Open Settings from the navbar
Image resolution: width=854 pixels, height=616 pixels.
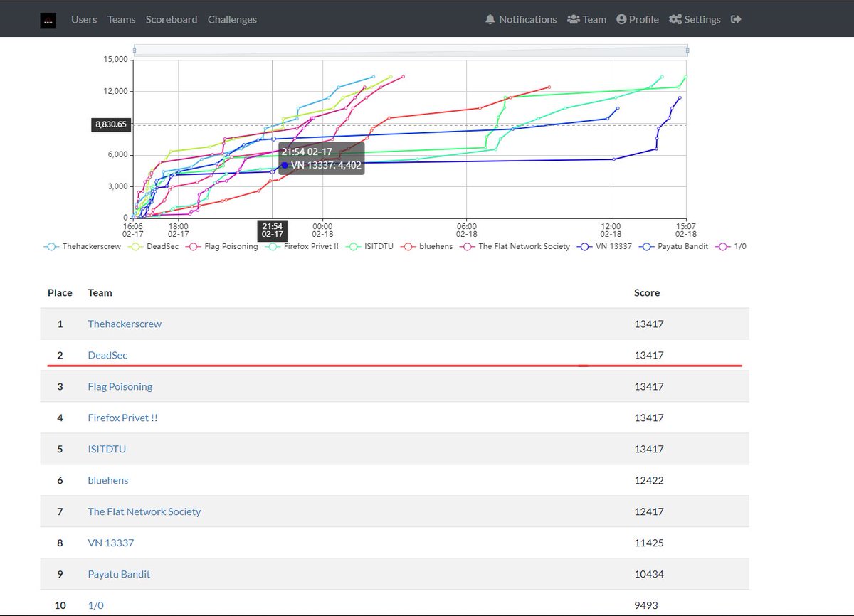coord(695,19)
